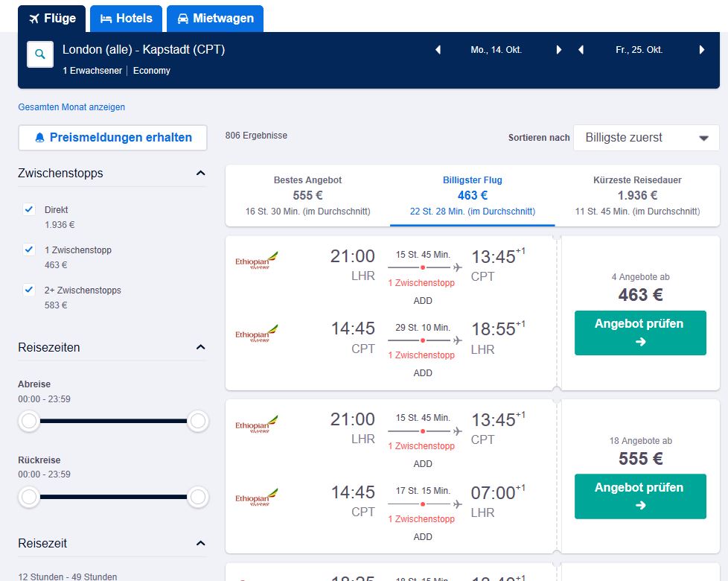Go to previous departure date arrow
The image size is (728, 581).
click(x=438, y=50)
